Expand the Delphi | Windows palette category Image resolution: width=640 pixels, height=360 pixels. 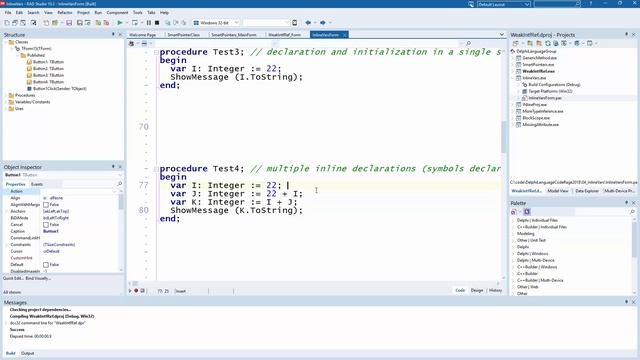point(513,253)
